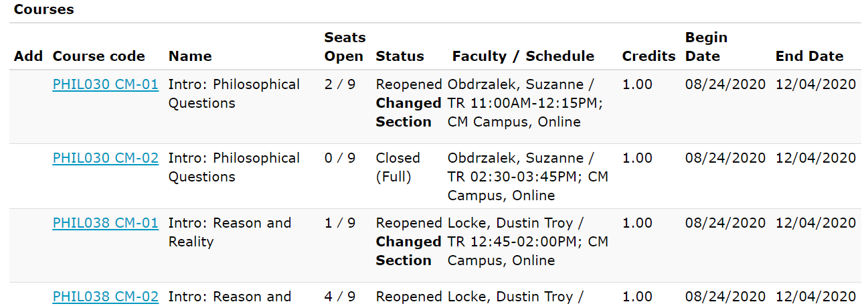Click the Closed (Full) status text

(398, 167)
